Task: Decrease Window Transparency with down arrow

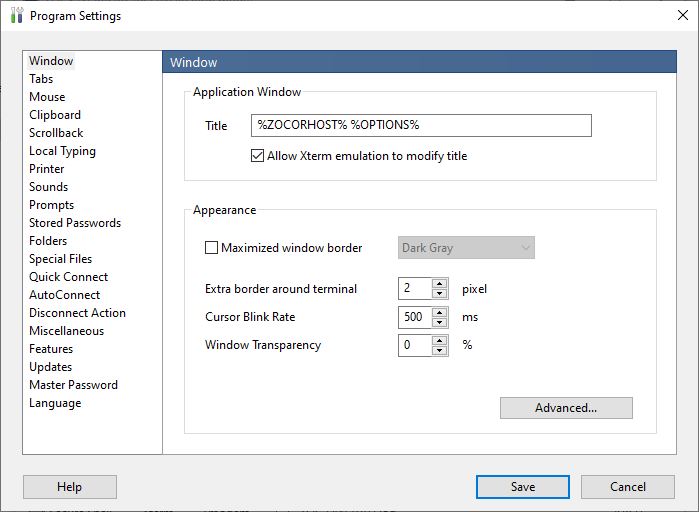Action: click(440, 350)
